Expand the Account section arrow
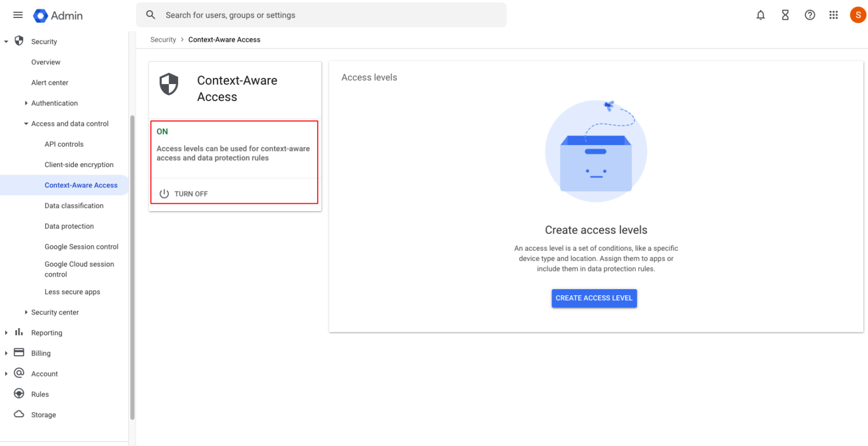The height and width of the screenshot is (446, 868). pos(6,374)
